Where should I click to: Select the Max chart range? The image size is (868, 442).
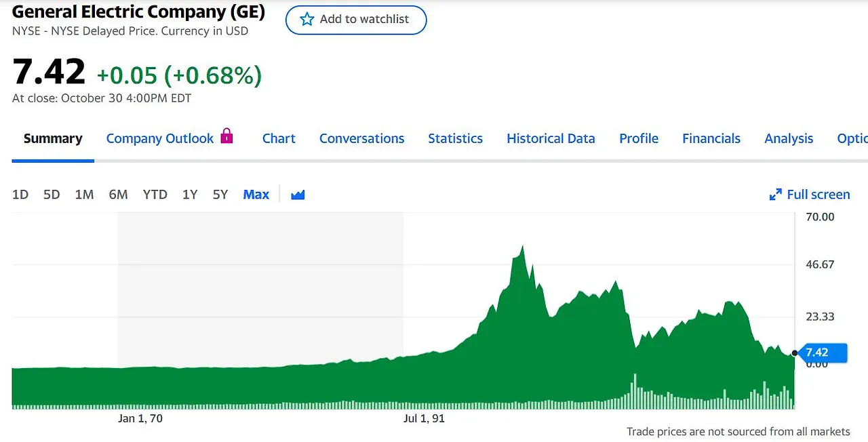(256, 195)
